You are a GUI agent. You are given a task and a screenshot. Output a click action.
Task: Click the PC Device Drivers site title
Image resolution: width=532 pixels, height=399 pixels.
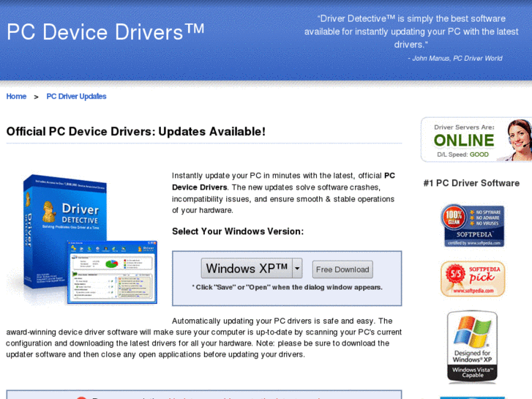[x=105, y=32]
